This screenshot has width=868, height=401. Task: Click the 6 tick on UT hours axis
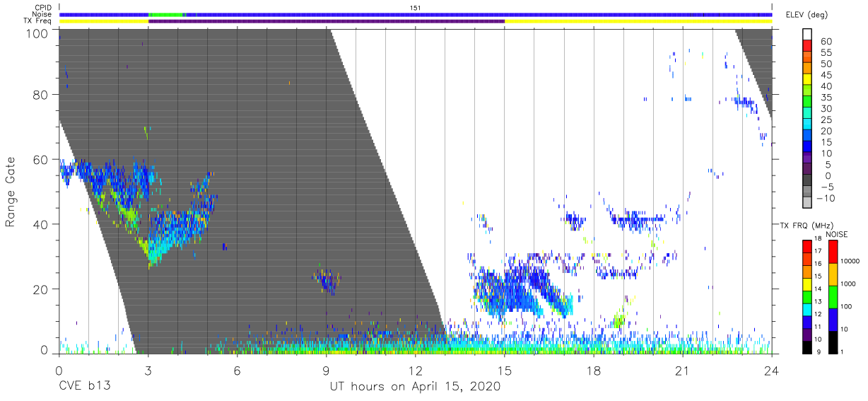(237, 370)
